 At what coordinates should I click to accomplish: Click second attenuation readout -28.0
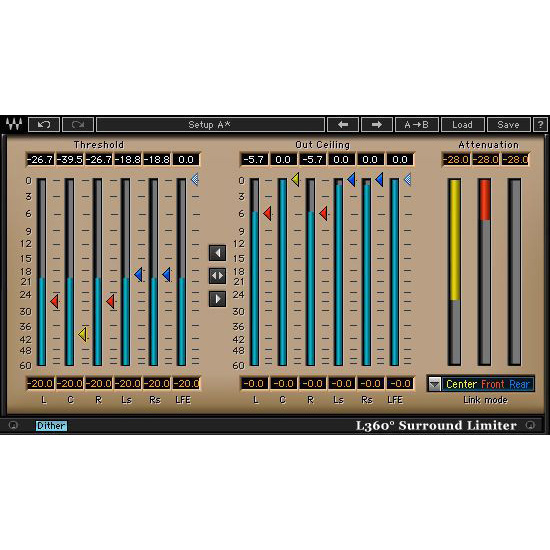pyautogui.click(x=485, y=160)
